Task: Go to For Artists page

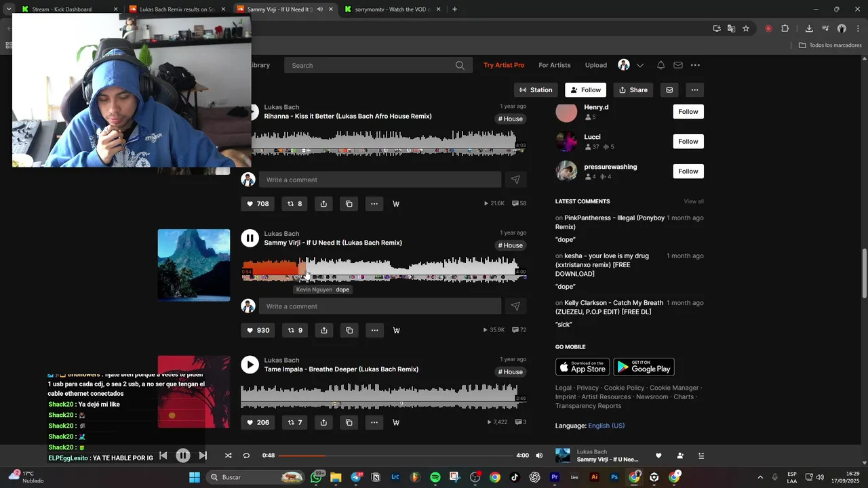Action: pos(555,65)
